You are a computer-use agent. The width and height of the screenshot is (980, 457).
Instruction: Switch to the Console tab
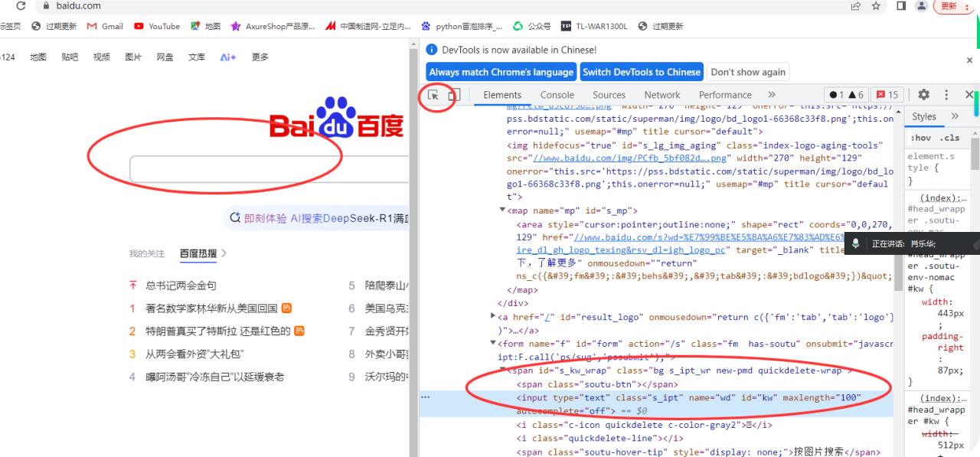pyautogui.click(x=557, y=95)
